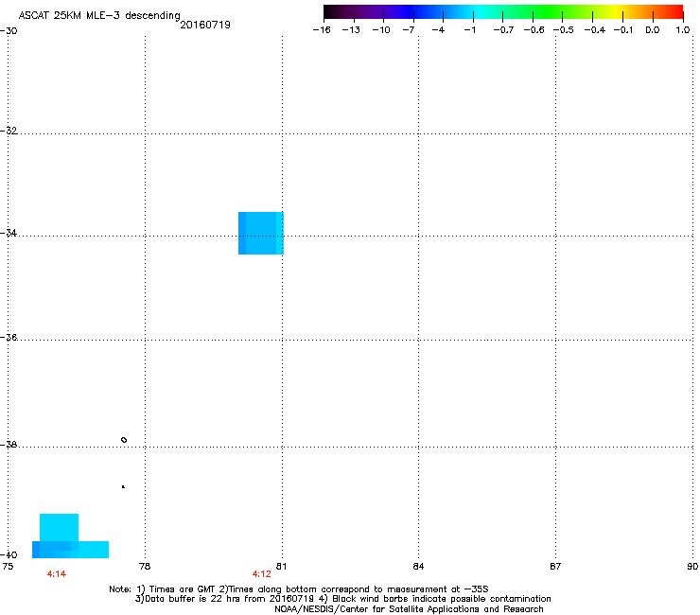Click the note line starting 'Note: 1) Times are GMT'

299,589
